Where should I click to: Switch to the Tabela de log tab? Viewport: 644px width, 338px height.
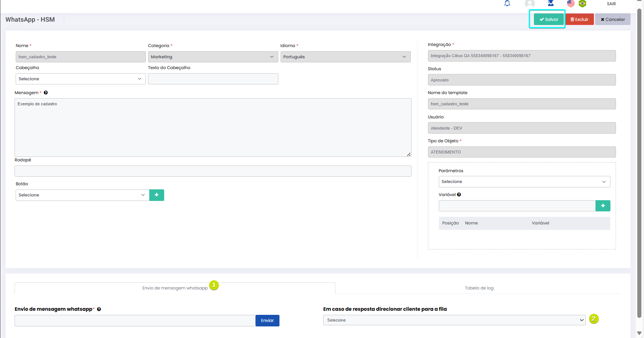pos(479,288)
